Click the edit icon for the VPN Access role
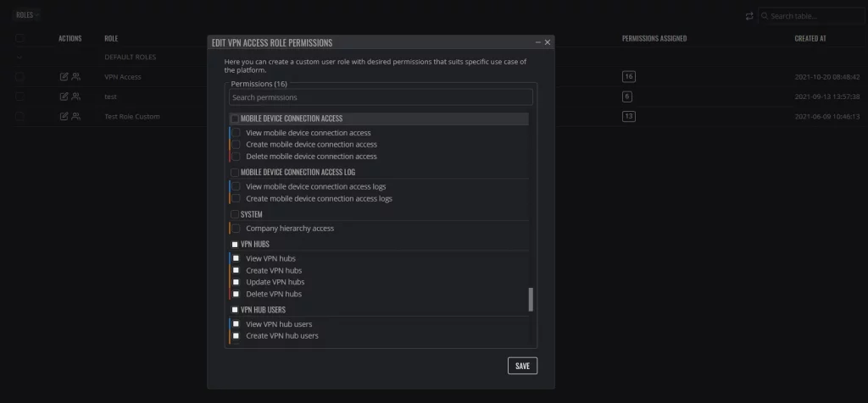Screen dimensions: 868x403 click(x=64, y=77)
